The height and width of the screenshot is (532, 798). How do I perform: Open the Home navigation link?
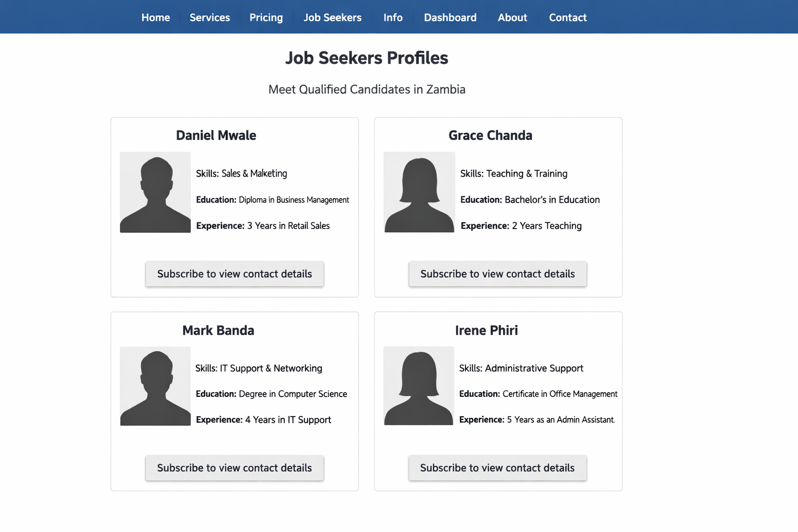click(155, 18)
